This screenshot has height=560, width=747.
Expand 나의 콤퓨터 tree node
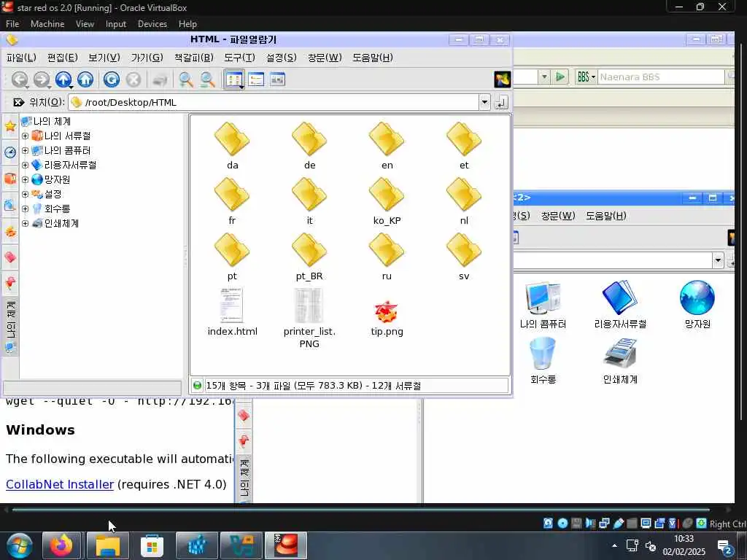click(26, 150)
